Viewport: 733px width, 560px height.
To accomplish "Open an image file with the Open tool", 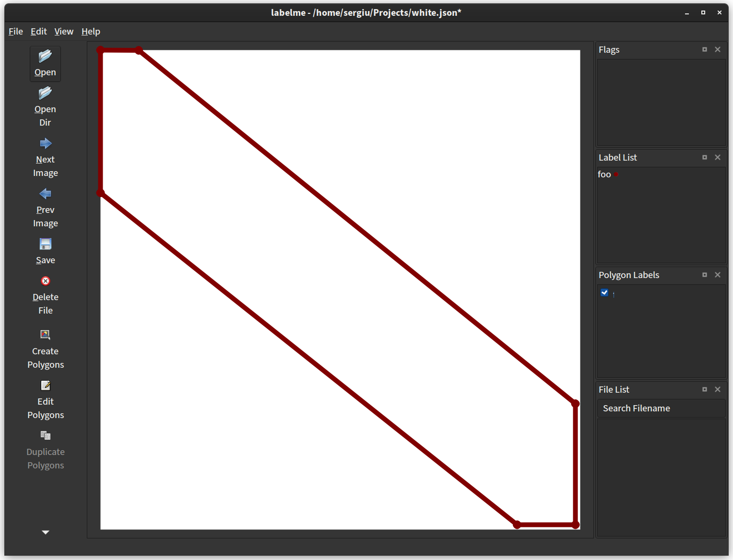I will (x=45, y=63).
